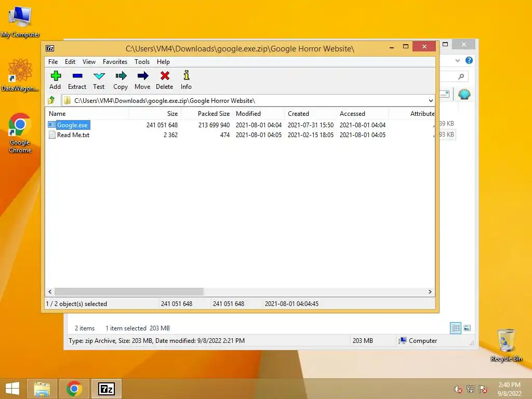Click Google.exe size 241 051 648
Viewport: 532px width, 399px height.
162,125
